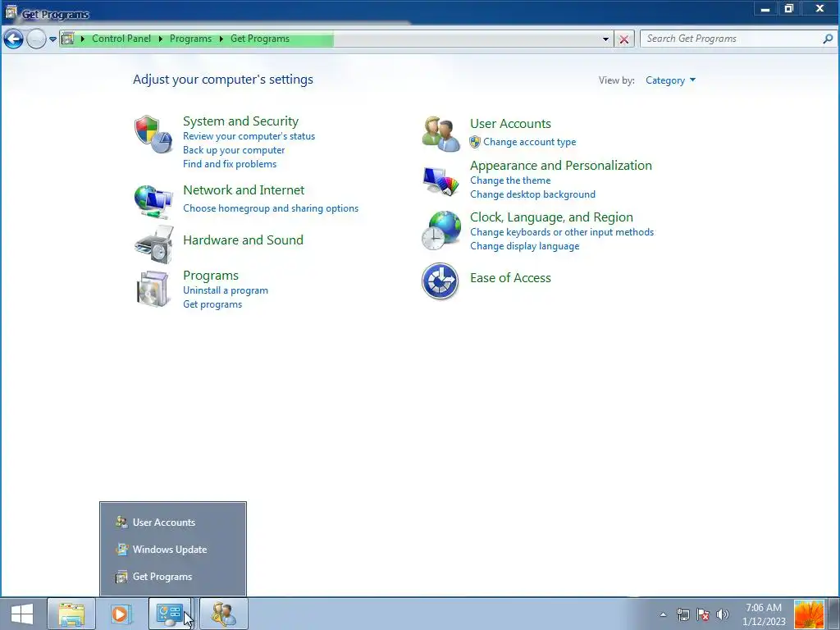Image resolution: width=840 pixels, height=630 pixels.
Task: Select Windows Update in jump list
Action: [x=173, y=550]
